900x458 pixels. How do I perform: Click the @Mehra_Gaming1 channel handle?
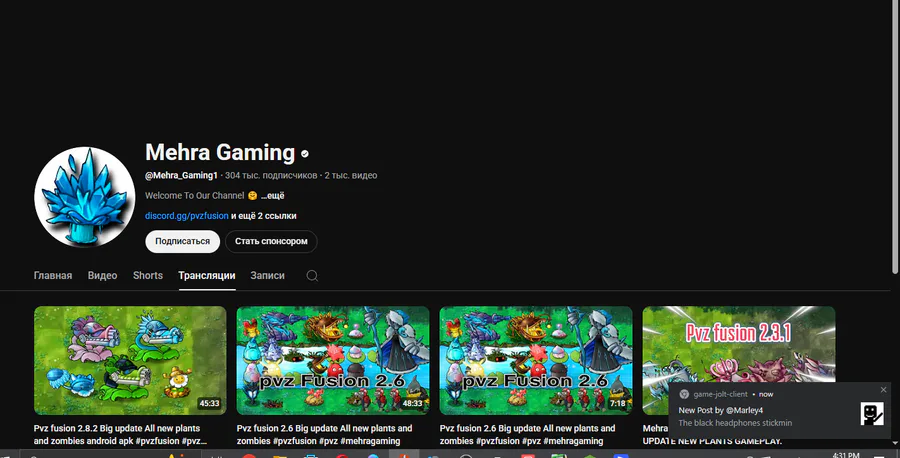[x=181, y=176]
